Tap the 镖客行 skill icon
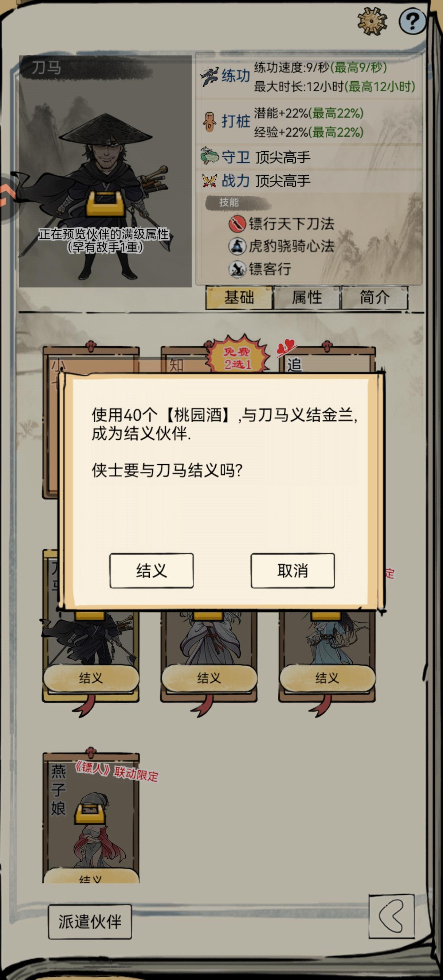The image size is (443, 980). tap(236, 269)
